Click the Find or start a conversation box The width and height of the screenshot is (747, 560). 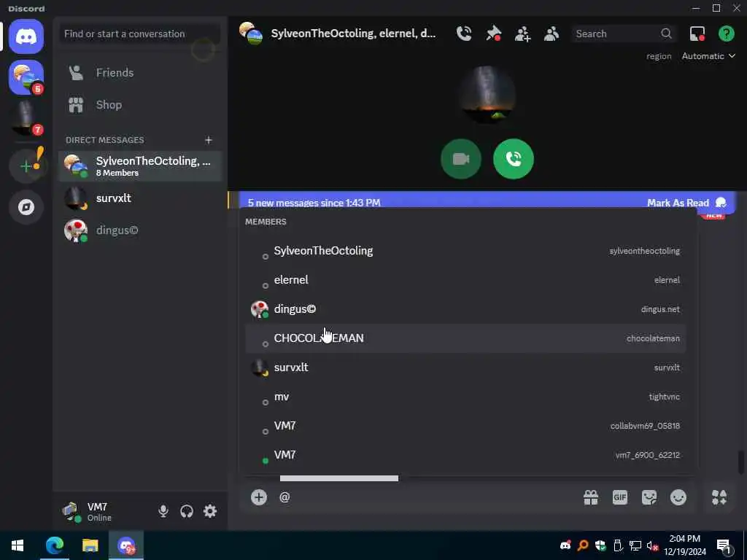coord(139,34)
